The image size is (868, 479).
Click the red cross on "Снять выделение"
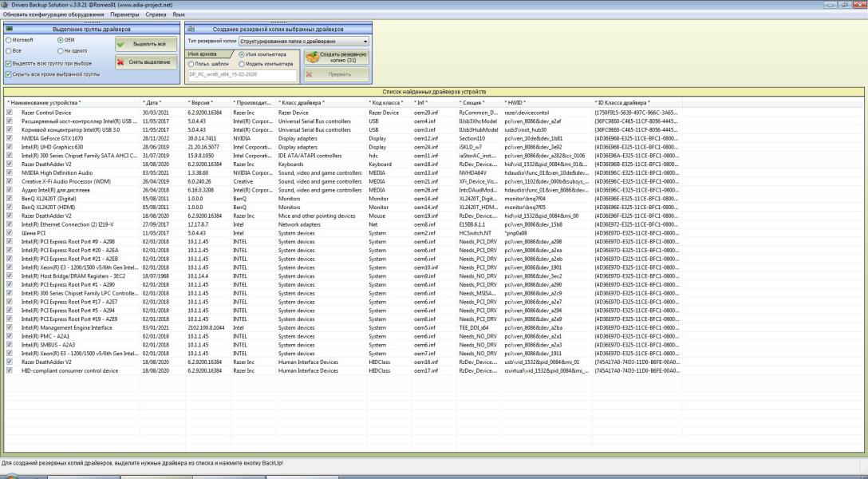coord(121,61)
